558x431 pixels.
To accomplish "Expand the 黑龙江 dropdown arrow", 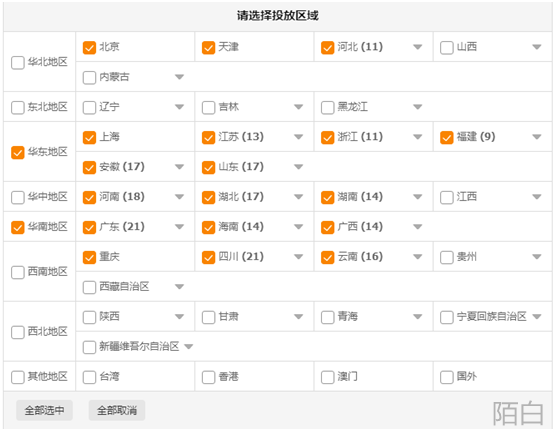I will point(417,107).
